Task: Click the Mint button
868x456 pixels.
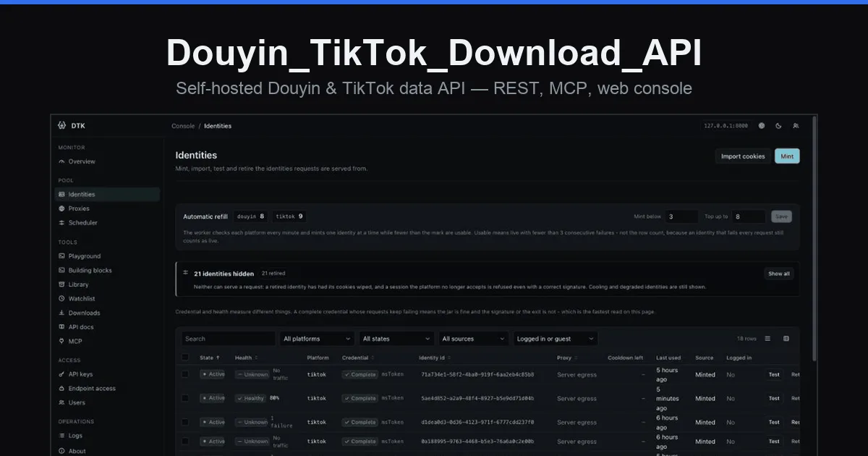Action: click(x=787, y=156)
